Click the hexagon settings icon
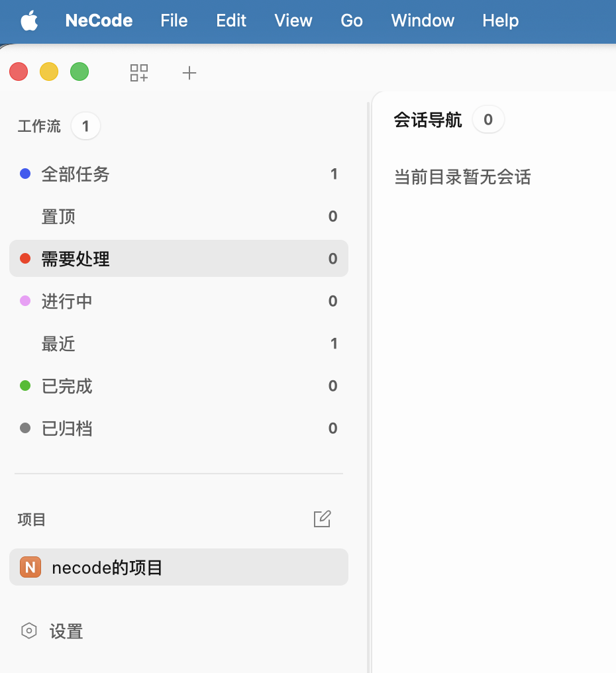 (28, 631)
